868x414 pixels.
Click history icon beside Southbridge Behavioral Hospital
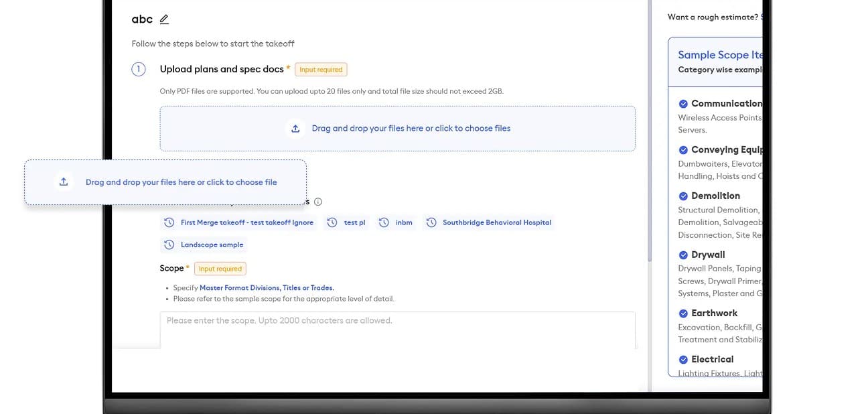[x=431, y=222]
